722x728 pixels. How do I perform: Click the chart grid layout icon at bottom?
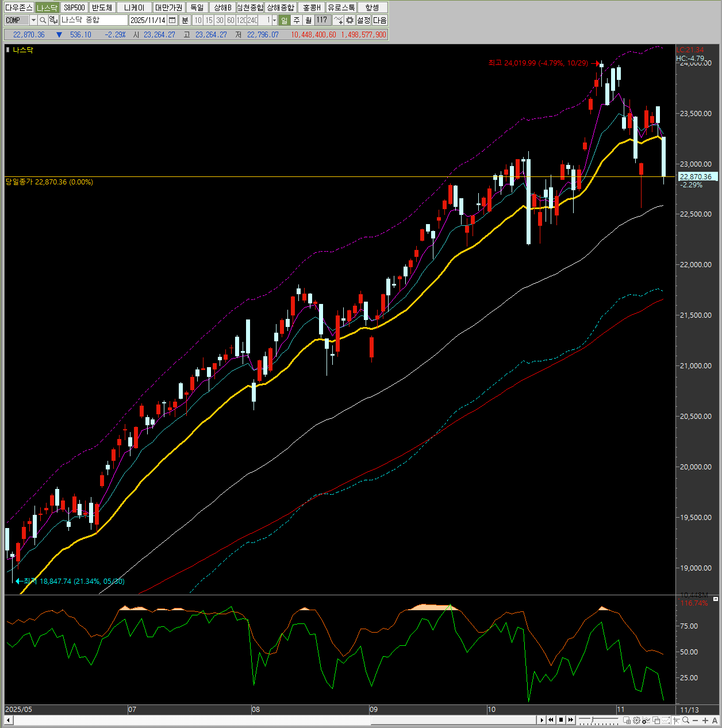coord(627,721)
